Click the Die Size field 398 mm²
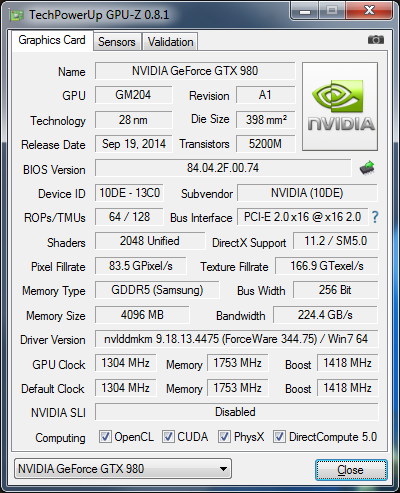 point(265,120)
